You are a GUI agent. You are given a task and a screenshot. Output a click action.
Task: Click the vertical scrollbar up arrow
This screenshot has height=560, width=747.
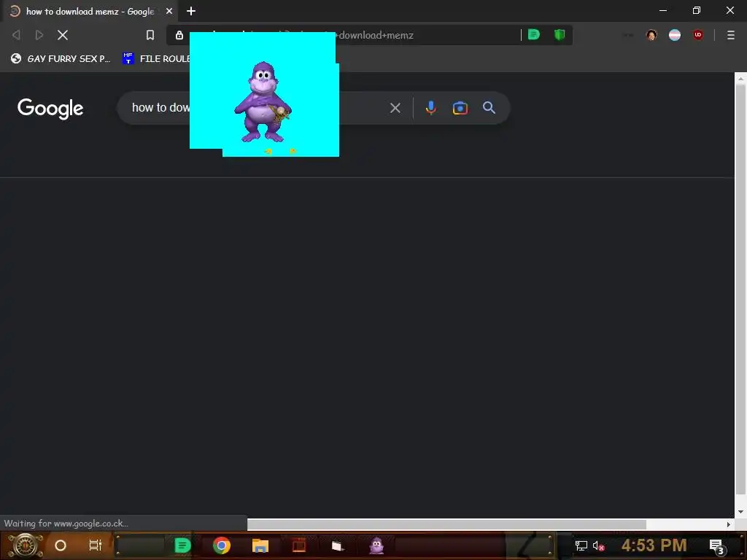740,79
